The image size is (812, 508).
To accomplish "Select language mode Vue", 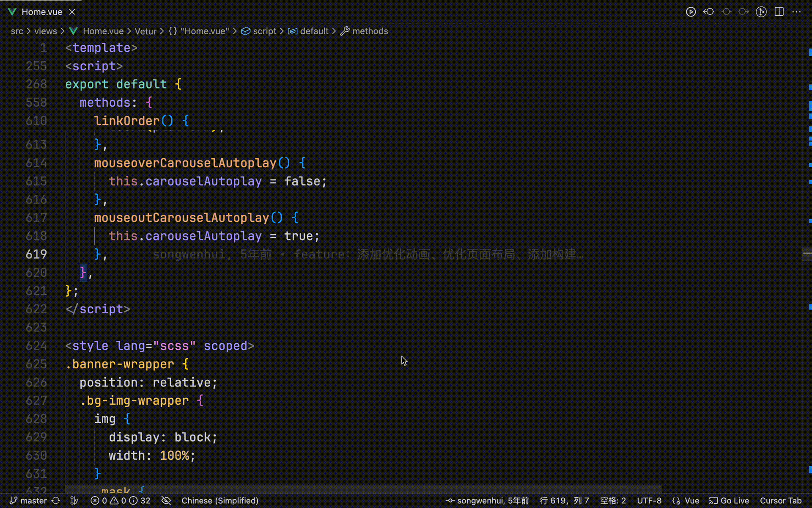I will (686, 501).
